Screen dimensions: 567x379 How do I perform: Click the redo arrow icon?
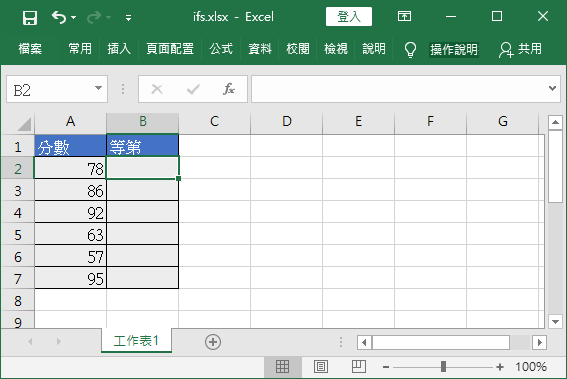tap(94, 17)
